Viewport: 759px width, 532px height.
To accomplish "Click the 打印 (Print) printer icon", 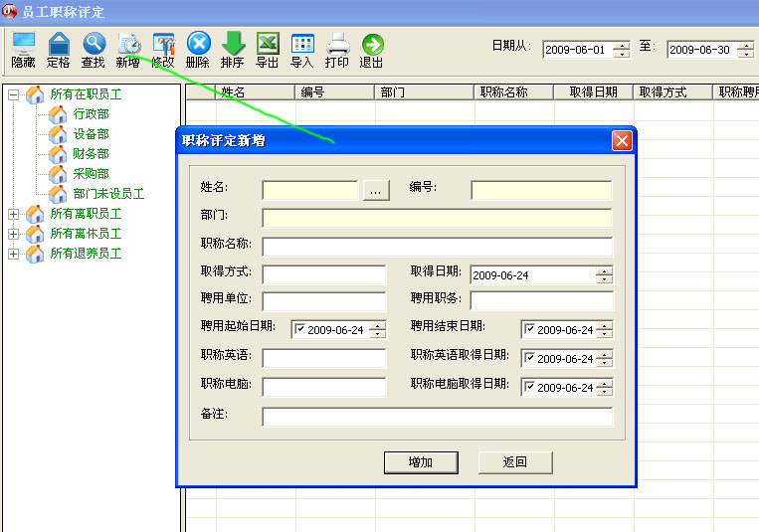I will (337, 50).
